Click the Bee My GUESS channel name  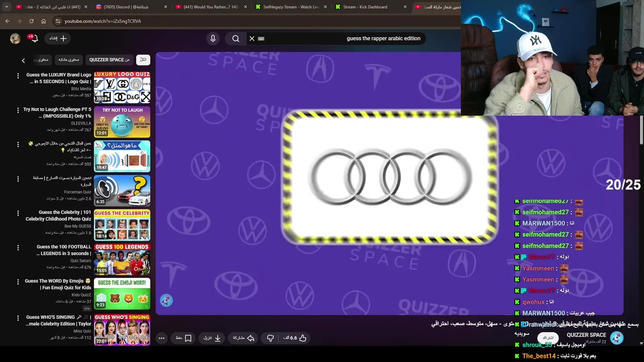pos(78,226)
